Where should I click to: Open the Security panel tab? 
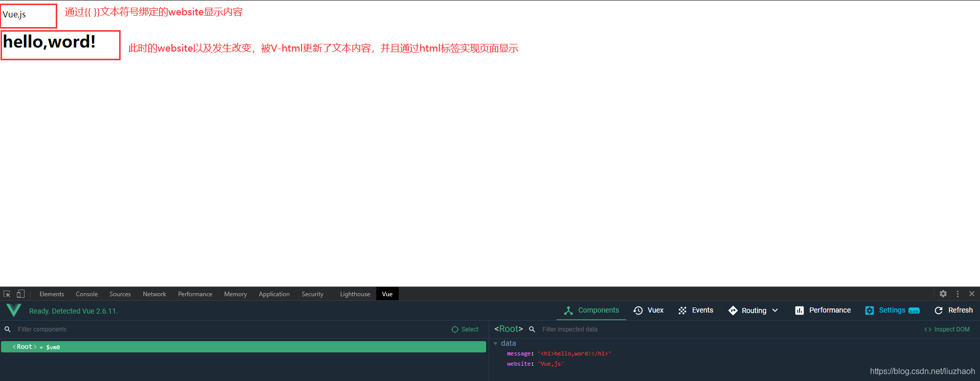(x=312, y=294)
